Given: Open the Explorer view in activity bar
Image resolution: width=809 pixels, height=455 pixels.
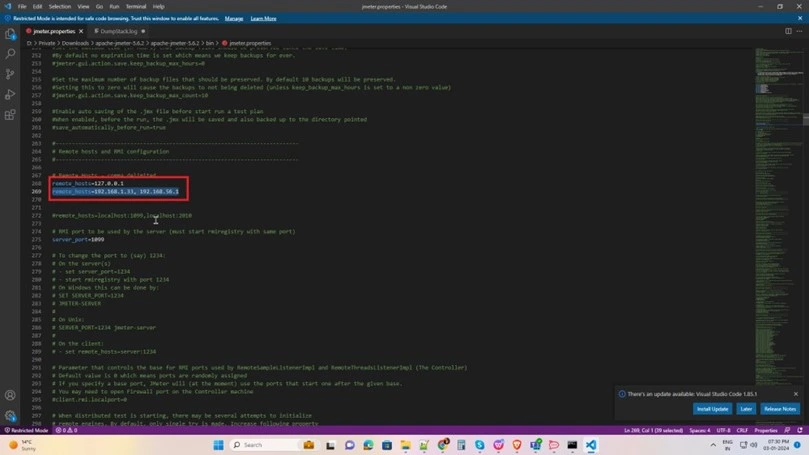Looking at the screenshot, I should pyautogui.click(x=10, y=34).
